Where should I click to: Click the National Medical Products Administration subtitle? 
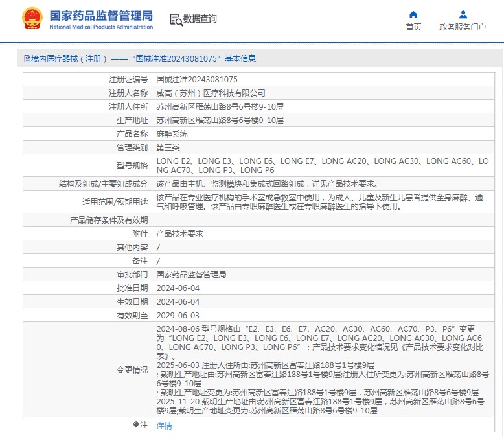pos(101,27)
